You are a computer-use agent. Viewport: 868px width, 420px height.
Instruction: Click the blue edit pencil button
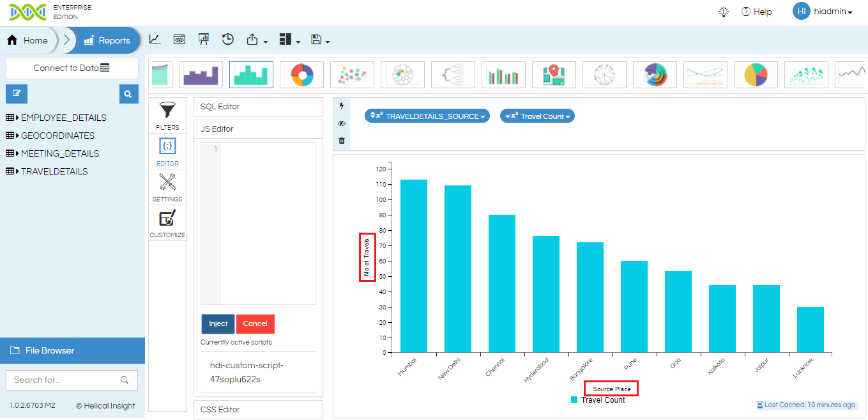pyautogui.click(x=16, y=93)
